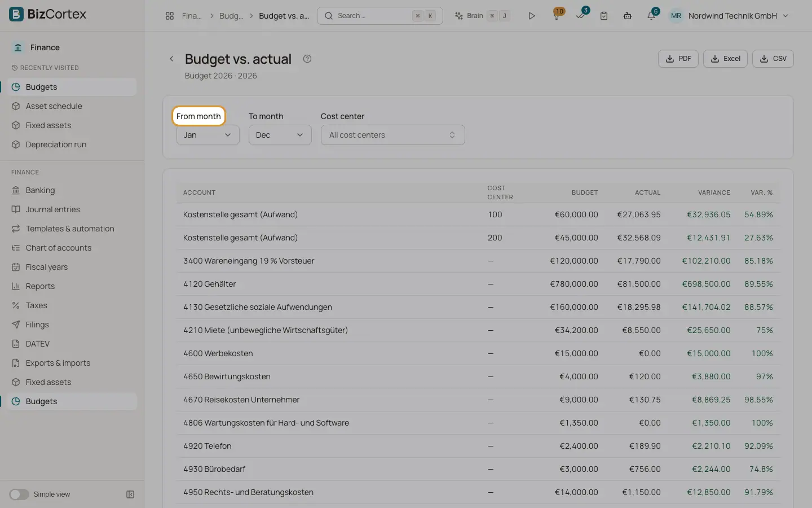Viewport: 812px width, 508px height.
Task: Open the checkmark tasks icon with badge 3
Action: point(581,15)
